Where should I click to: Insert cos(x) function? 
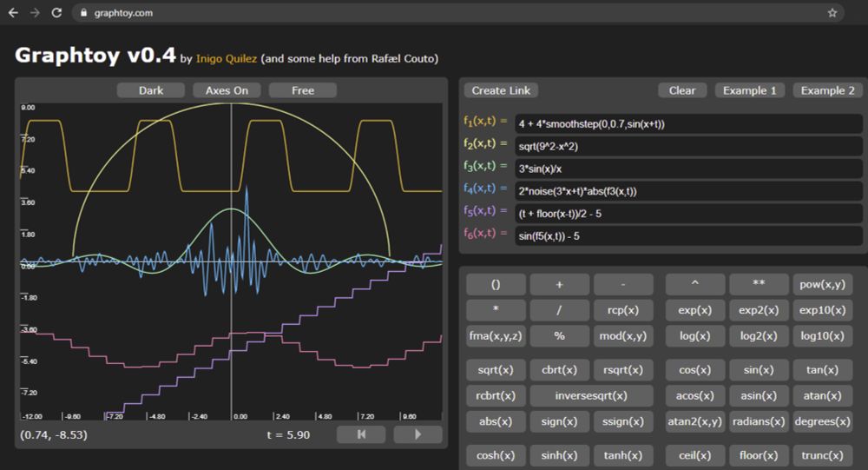694,370
